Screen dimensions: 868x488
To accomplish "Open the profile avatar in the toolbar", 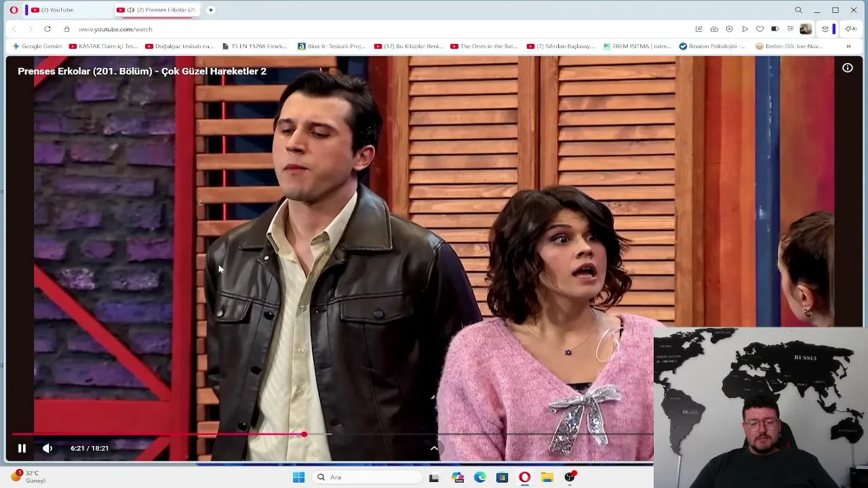I will 806,29.
